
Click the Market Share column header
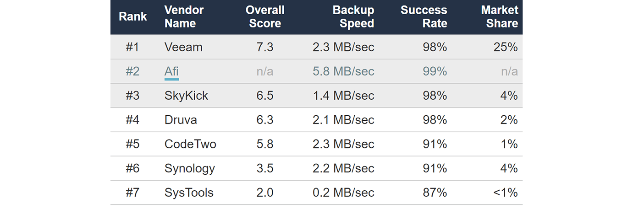pos(499,17)
